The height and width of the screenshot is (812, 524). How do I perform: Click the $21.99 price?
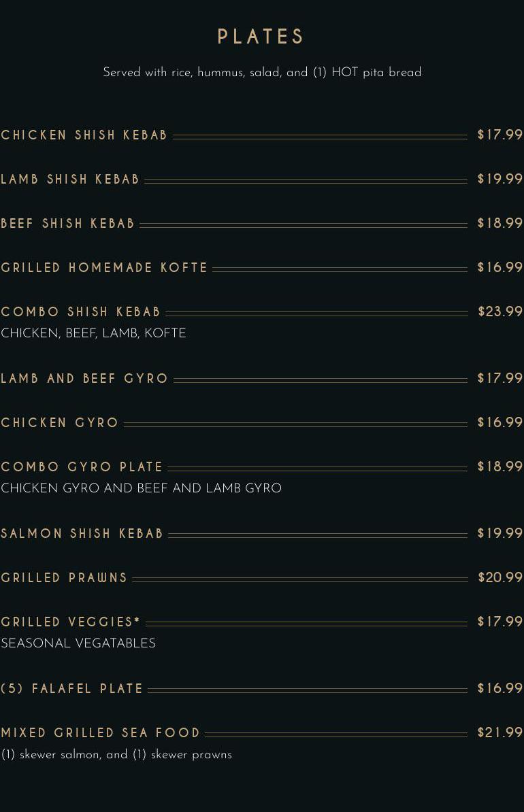click(500, 732)
